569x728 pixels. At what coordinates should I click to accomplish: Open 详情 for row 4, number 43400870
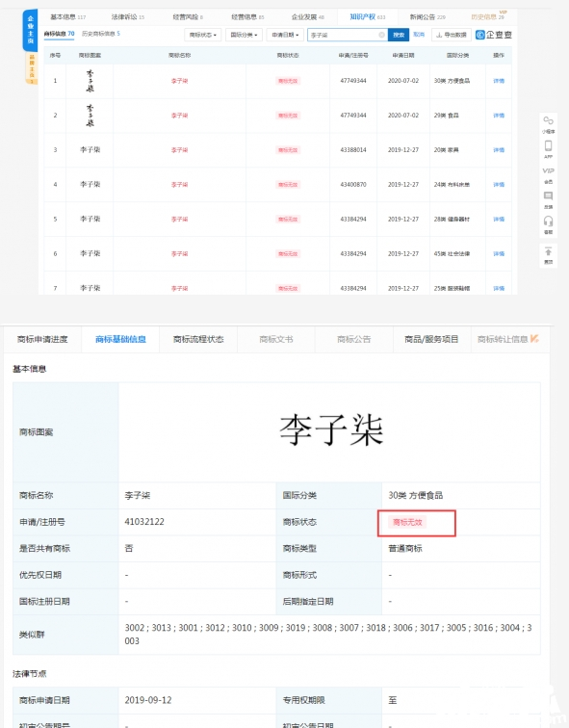(499, 184)
